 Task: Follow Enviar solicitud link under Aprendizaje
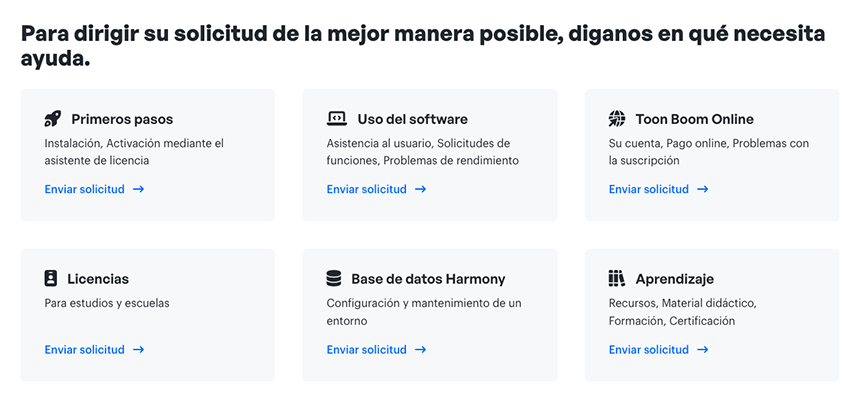click(649, 350)
